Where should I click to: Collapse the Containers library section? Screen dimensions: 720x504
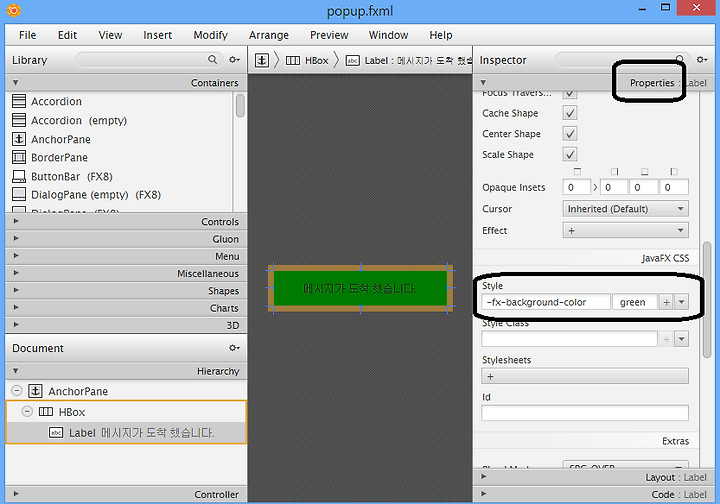[x=16, y=83]
